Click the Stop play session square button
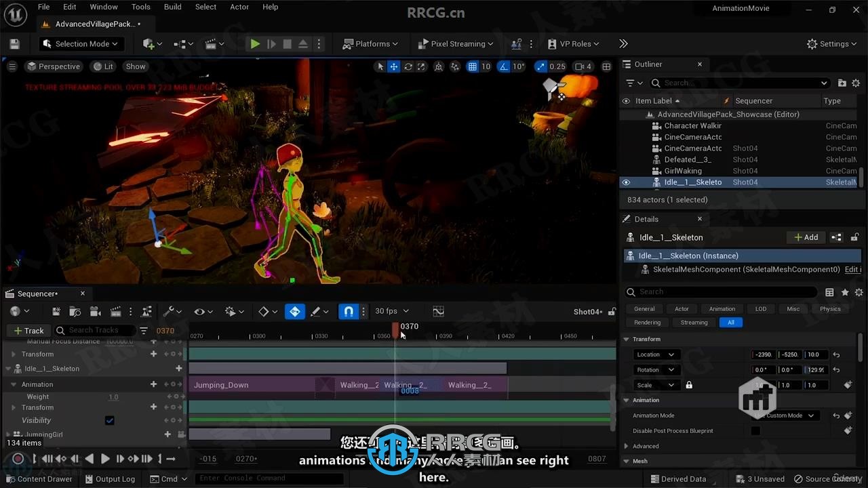Screen dimensions: 868x488 287,44
